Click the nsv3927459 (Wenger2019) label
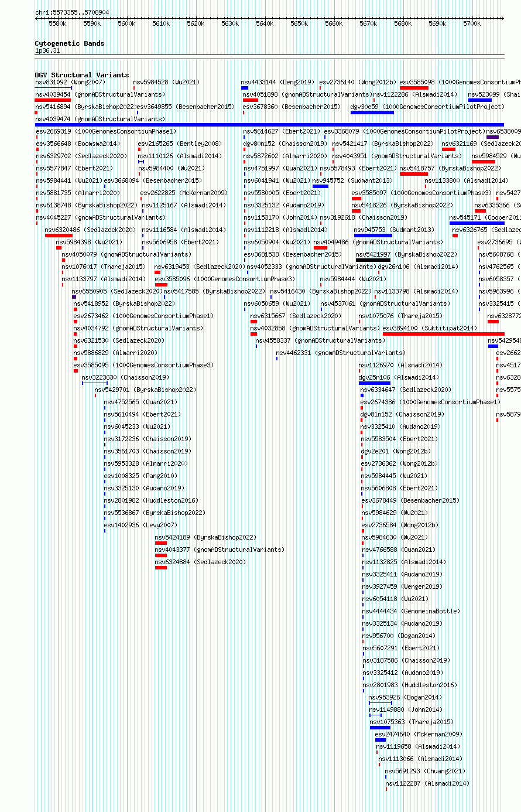Viewport: 521px width, 812px height. pos(403,587)
